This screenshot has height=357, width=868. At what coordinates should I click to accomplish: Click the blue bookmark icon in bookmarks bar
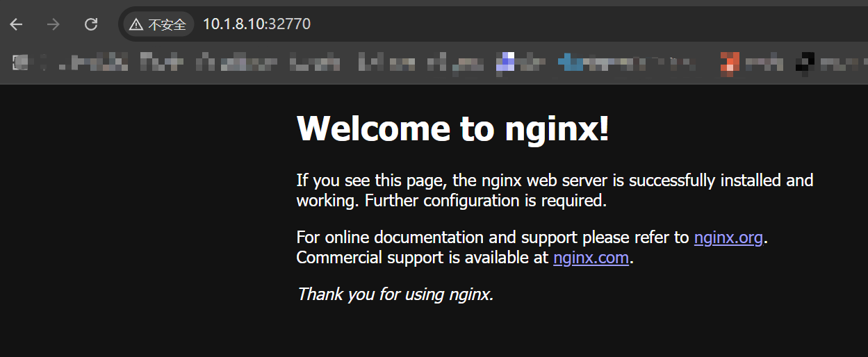[572, 63]
